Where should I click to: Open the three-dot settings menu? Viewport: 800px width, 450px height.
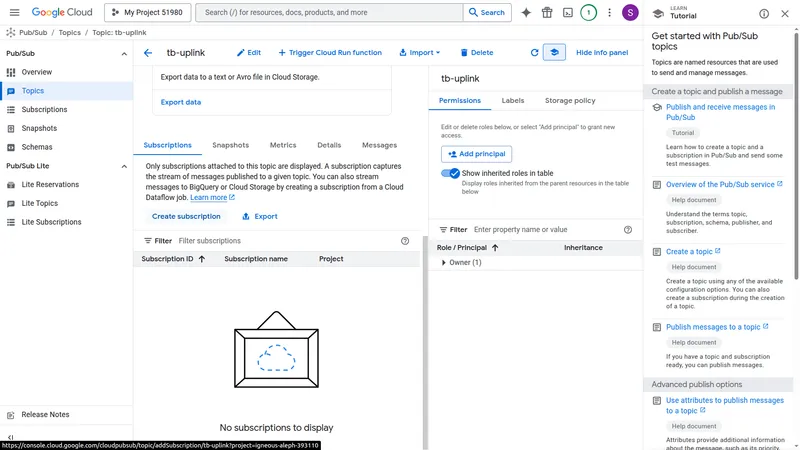[609, 12]
